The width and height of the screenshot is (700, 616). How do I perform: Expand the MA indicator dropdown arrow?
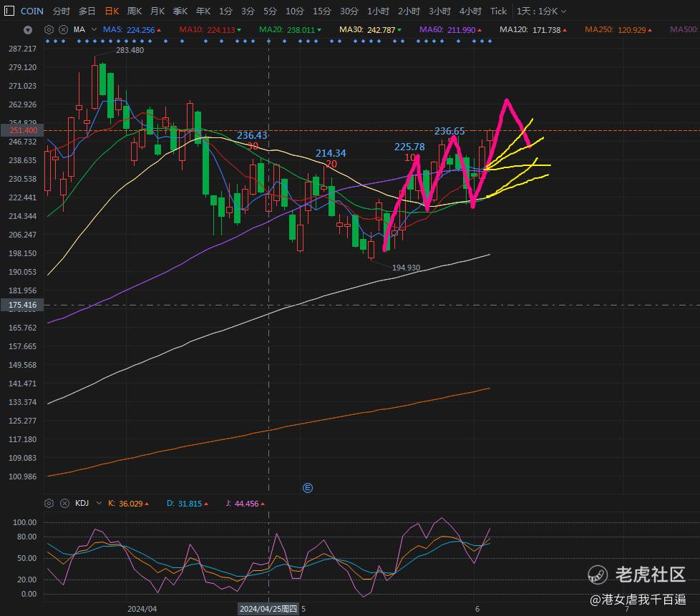point(94,29)
